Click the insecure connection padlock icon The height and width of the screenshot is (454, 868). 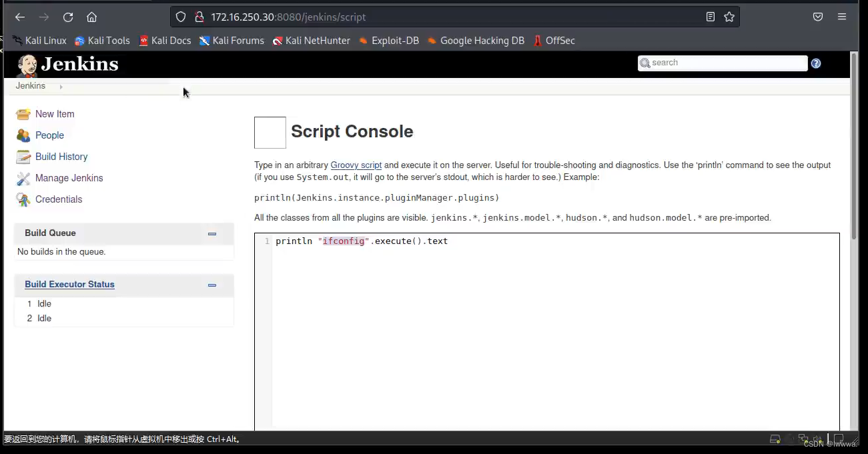pyautogui.click(x=198, y=17)
